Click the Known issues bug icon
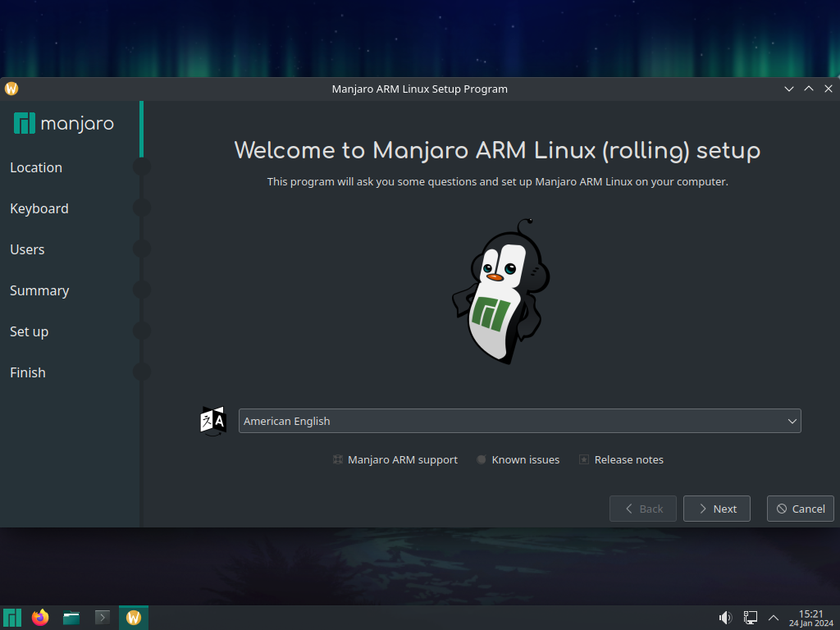The image size is (840, 630). coord(481,459)
